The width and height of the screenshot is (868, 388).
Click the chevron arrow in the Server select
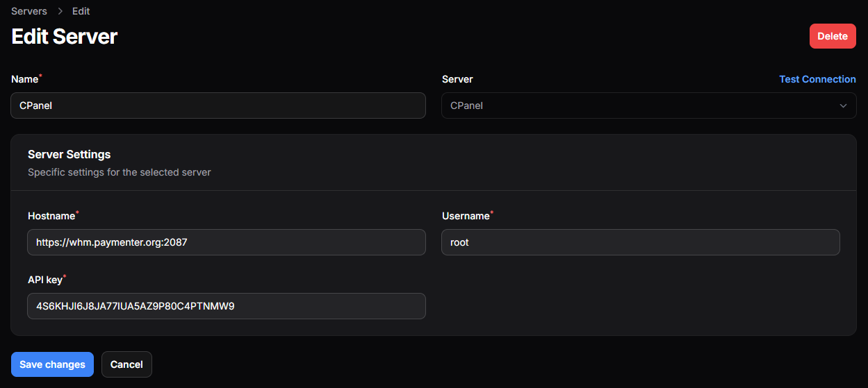click(x=843, y=106)
